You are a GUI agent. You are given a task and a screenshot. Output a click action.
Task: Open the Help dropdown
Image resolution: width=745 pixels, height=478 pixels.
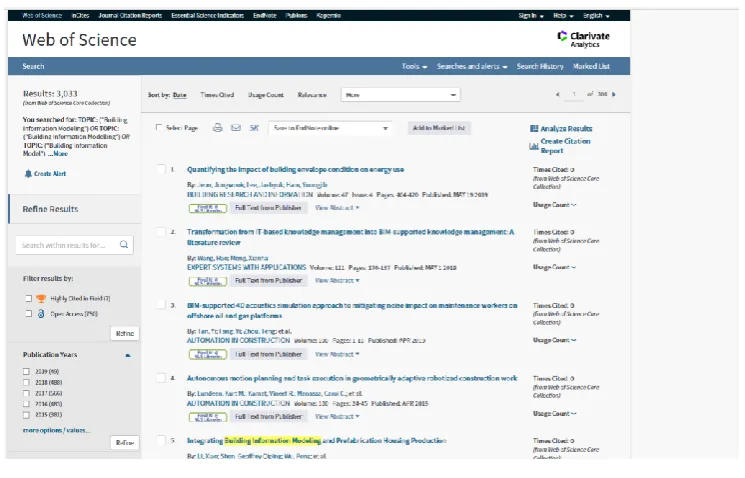coord(564,16)
